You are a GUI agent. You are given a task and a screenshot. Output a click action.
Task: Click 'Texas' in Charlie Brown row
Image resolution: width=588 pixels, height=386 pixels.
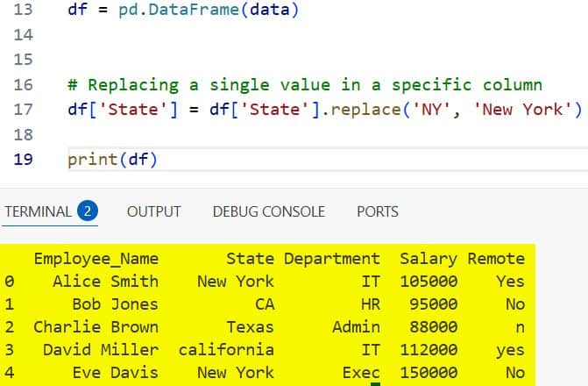250,327
